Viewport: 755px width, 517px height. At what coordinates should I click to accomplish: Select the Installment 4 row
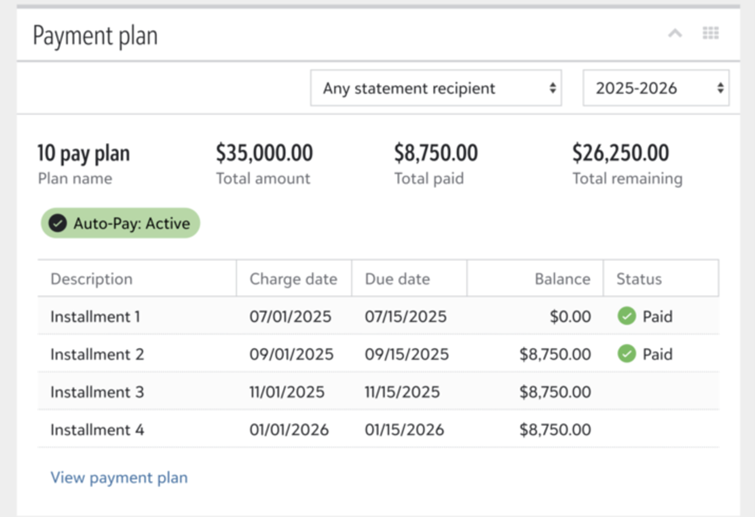click(x=378, y=429)
